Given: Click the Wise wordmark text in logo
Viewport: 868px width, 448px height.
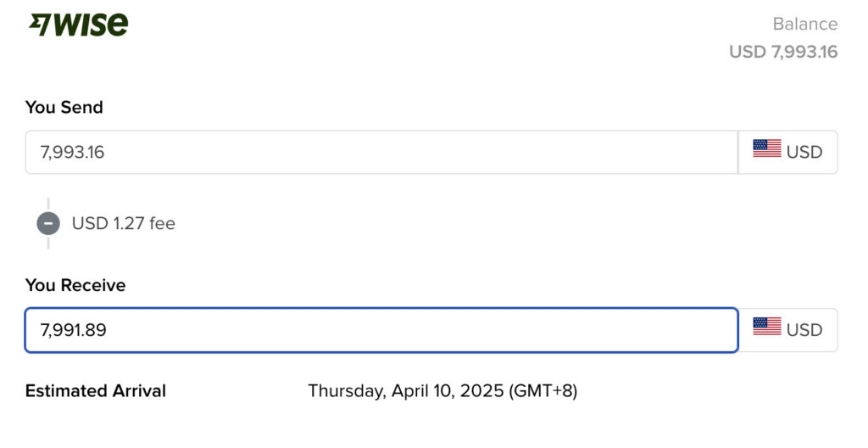Looking at the screenshot, I should click(x=92, y=25).
